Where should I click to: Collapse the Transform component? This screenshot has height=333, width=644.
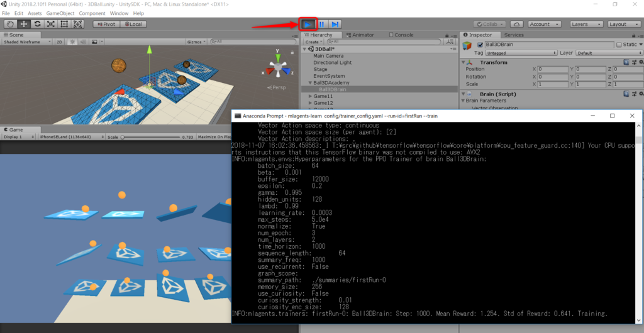[x=464, y=62]
